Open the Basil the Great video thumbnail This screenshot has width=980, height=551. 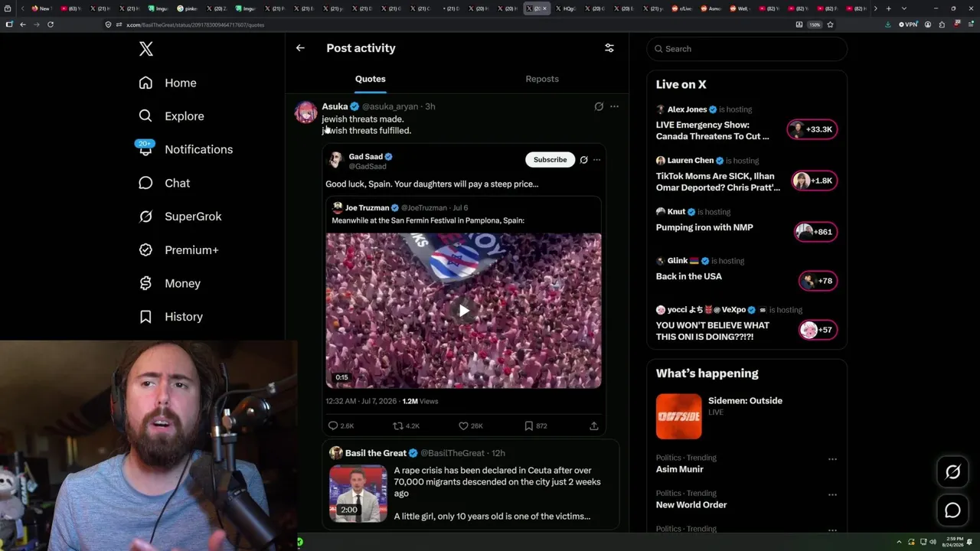click(x=358, y=494)
